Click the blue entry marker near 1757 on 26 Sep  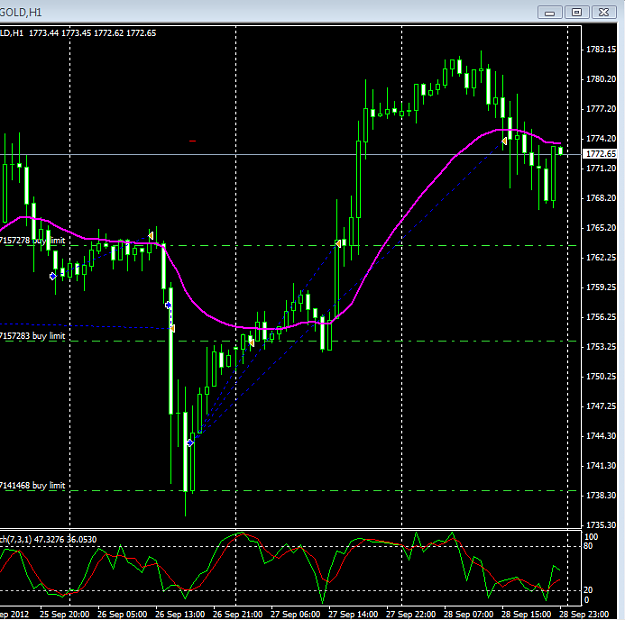tap(168, 305)
